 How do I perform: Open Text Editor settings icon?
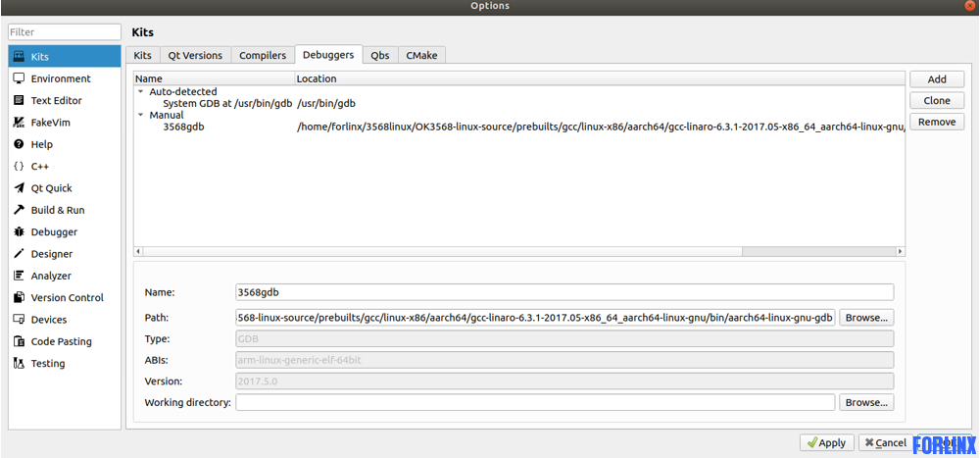(x=19, y=100)
